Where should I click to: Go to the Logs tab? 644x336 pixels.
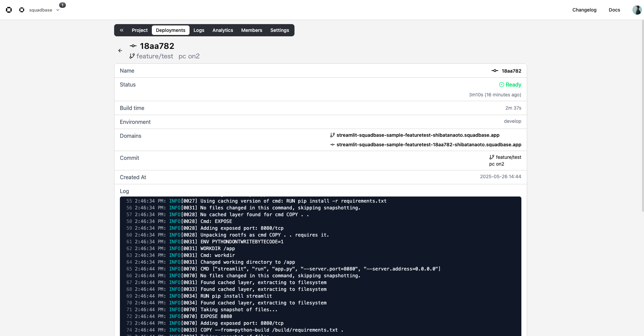point(199,30)
